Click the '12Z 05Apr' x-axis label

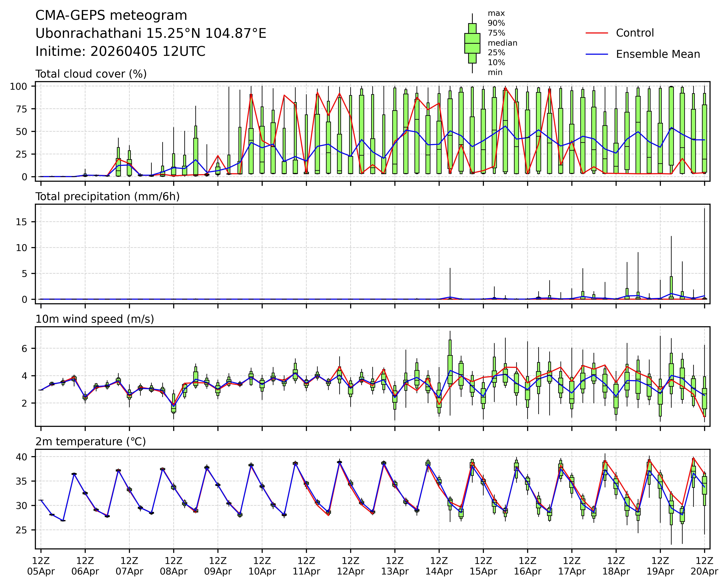(41, 566)
